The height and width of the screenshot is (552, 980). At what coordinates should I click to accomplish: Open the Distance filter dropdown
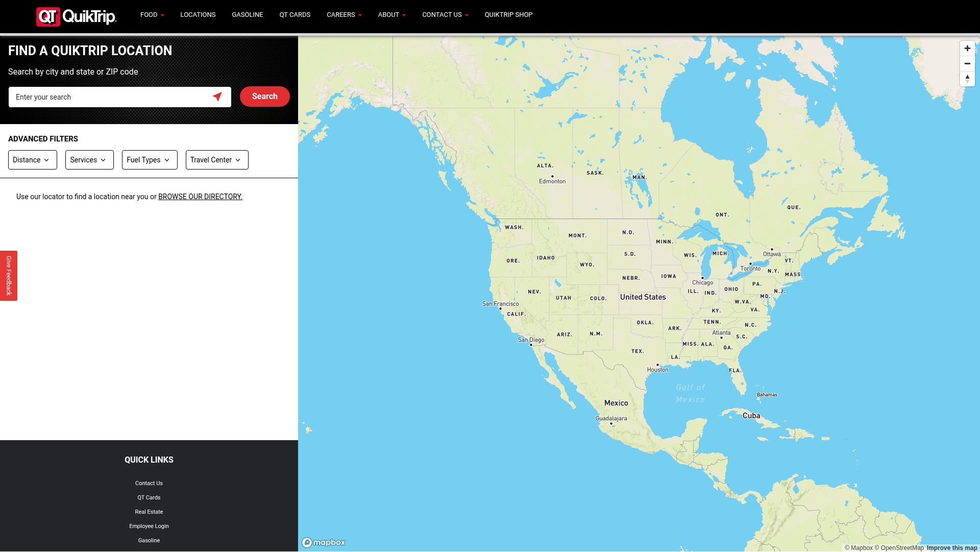(x=33, y=160)
